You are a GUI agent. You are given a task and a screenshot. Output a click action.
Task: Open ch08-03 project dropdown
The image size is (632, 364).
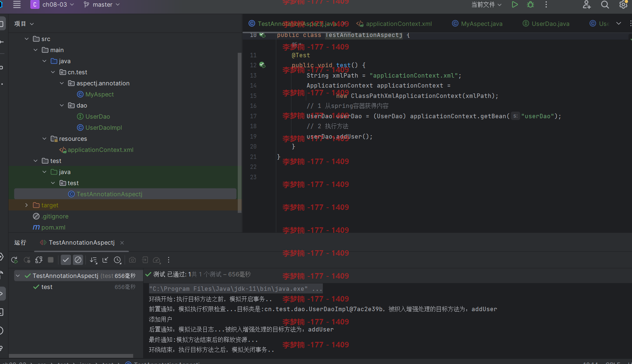coord(58,4)
